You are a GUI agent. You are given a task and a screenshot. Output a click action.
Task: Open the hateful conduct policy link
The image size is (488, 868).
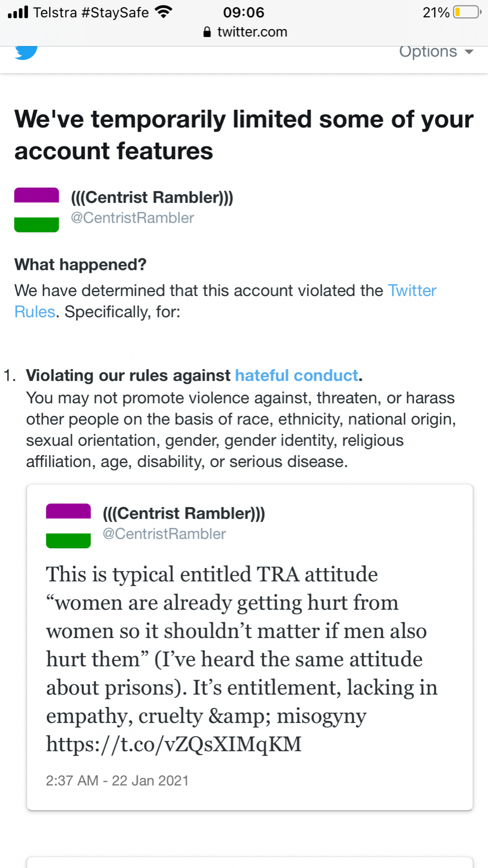point(296,375)
